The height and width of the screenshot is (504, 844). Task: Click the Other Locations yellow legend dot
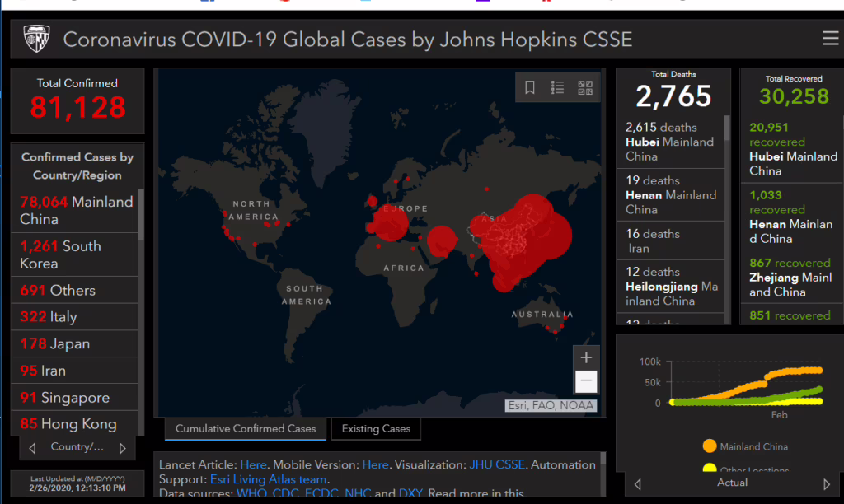coord(710,468)
